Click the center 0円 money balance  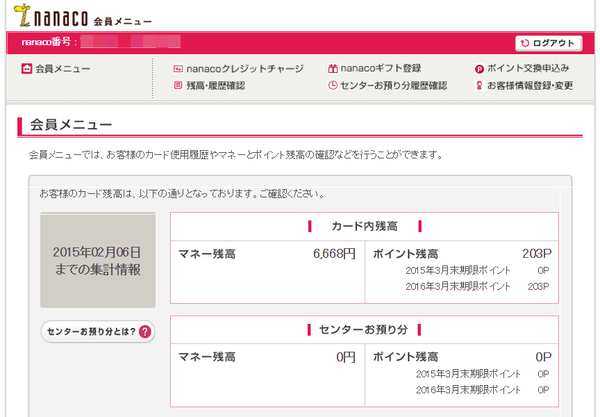point(346,357)
